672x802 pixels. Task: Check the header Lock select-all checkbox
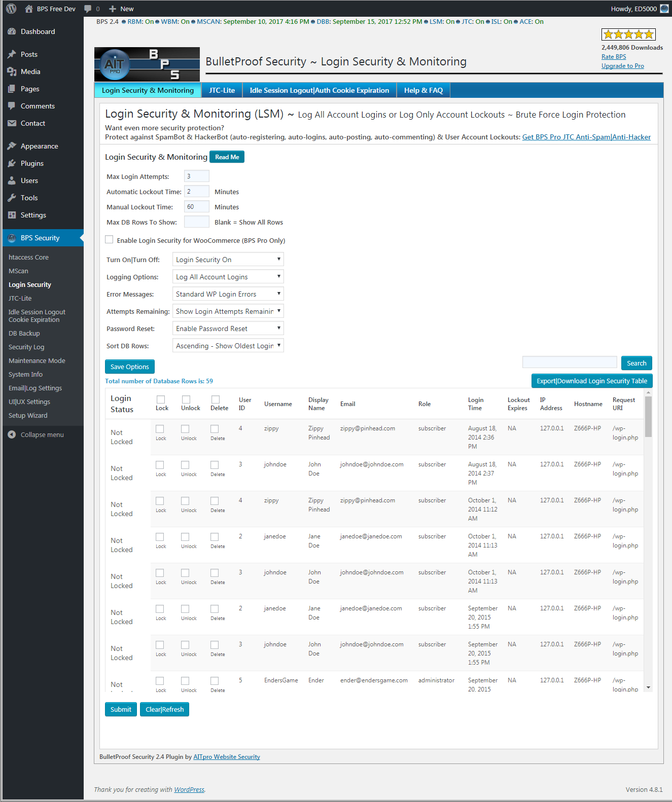pos(161,399)
